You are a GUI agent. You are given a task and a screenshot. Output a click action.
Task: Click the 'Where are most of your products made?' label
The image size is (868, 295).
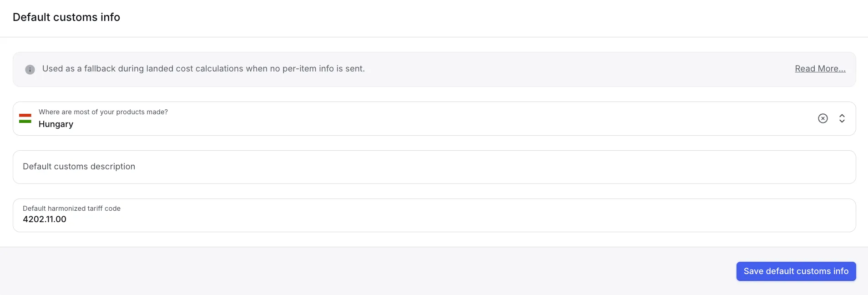point(103,112)
